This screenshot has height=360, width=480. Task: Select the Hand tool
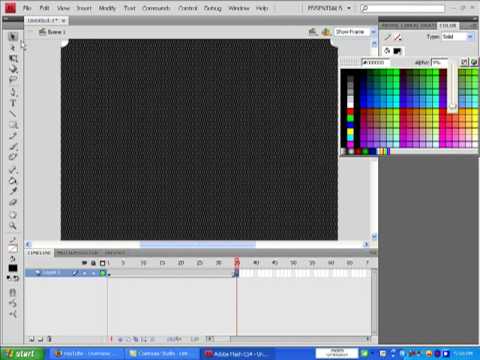coord(13,215)
